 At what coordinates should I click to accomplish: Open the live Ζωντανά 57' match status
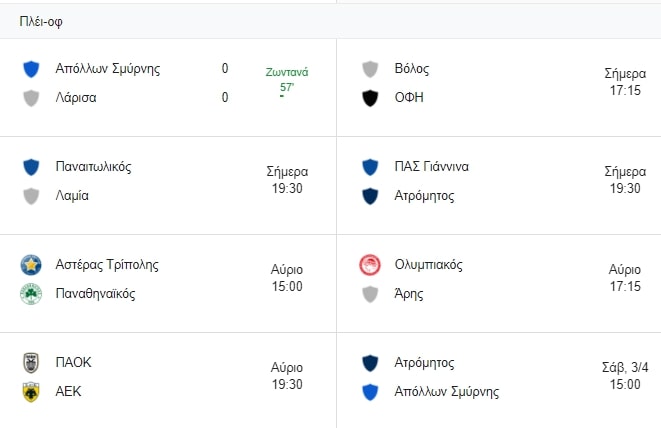click(287, 83)
